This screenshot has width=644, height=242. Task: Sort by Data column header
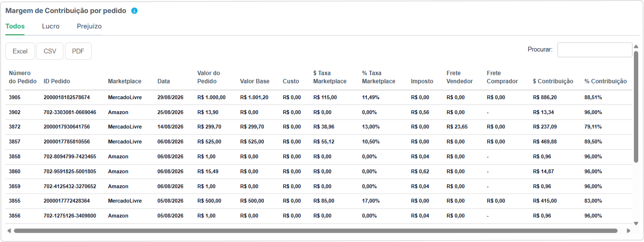(163, 81)
